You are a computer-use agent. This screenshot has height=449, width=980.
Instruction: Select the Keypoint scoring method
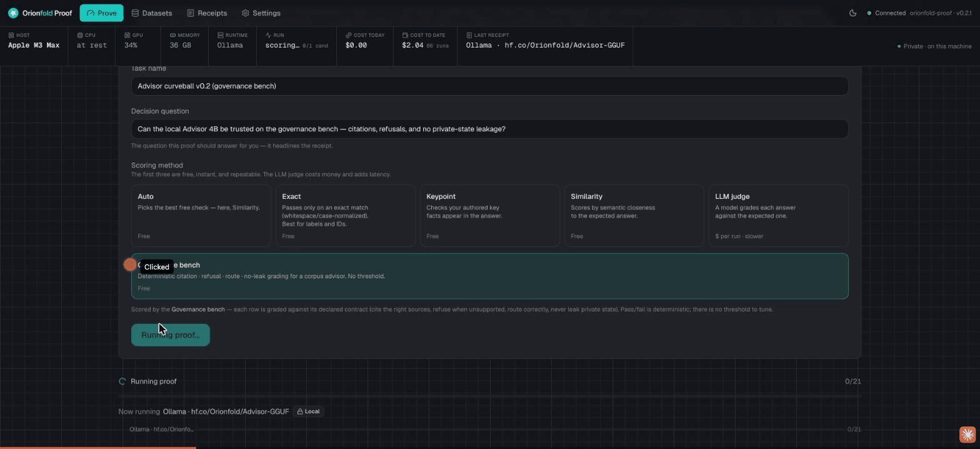pos(490,216)
